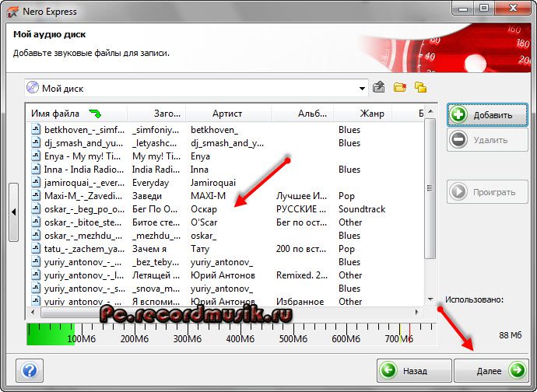This screenshot has width=537, height=392.
Task: Click artist cell MAXI-M
Action: pyautogui.click(x=208, y=196)
